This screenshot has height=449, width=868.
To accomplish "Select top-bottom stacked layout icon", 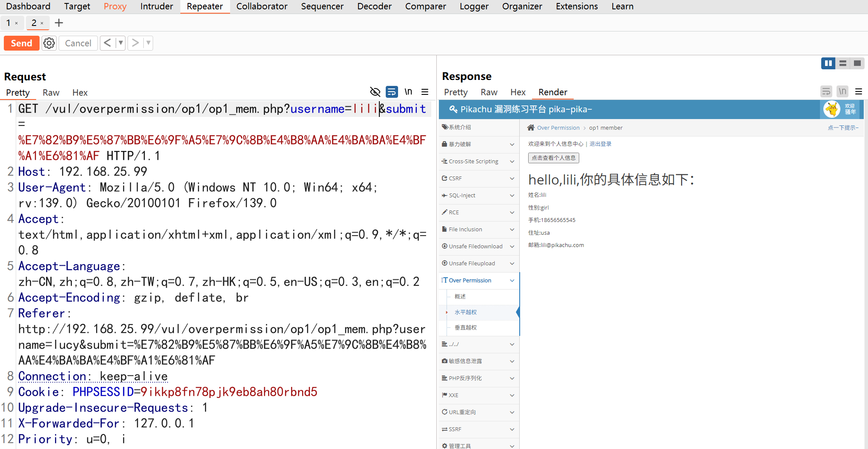I will 842,63.
